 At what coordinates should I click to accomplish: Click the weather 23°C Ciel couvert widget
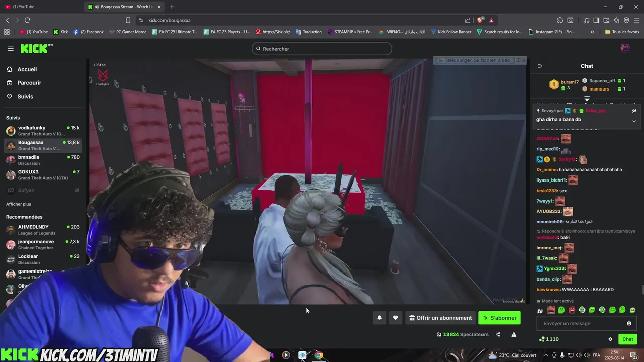[512, 355]
